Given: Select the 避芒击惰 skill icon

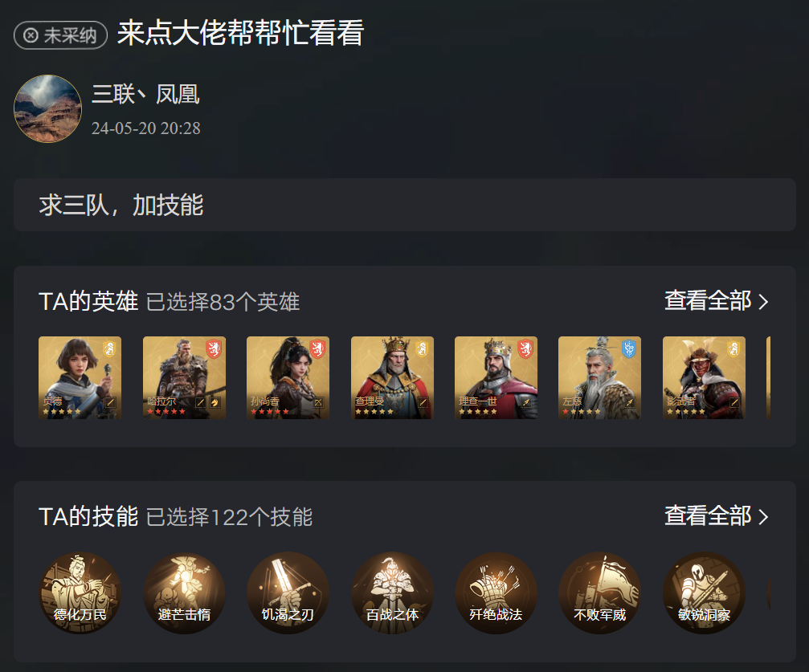Looking at the screenshot, I should click(x=184, y=593).
